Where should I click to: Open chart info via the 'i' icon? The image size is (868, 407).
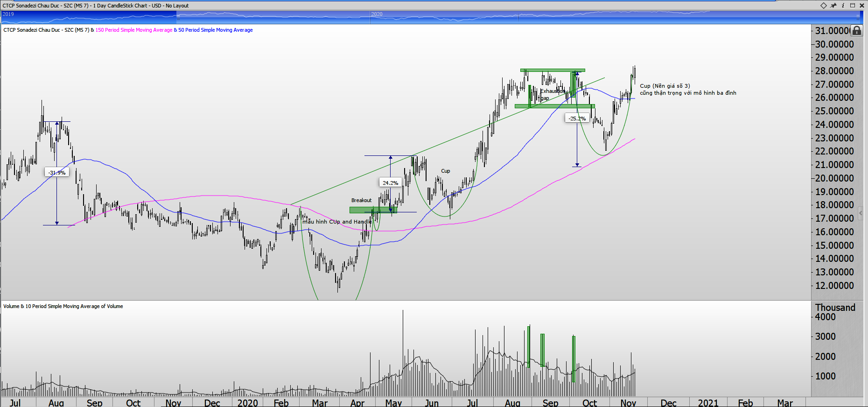(x=843, y=6)
